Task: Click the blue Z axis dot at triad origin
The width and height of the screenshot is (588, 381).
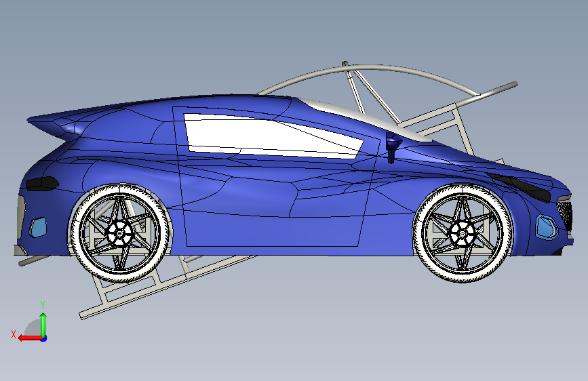Action: pyautogui.click(x=44, y=338)
